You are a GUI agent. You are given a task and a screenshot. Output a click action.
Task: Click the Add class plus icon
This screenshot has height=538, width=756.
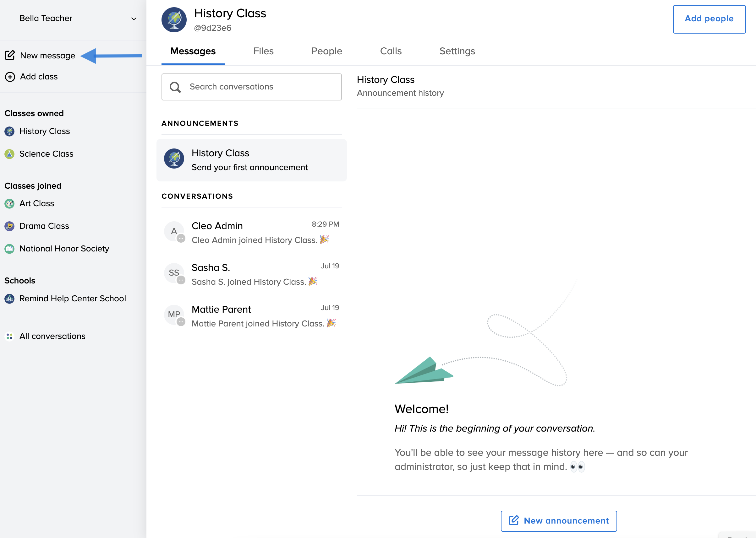coord(10,77)
